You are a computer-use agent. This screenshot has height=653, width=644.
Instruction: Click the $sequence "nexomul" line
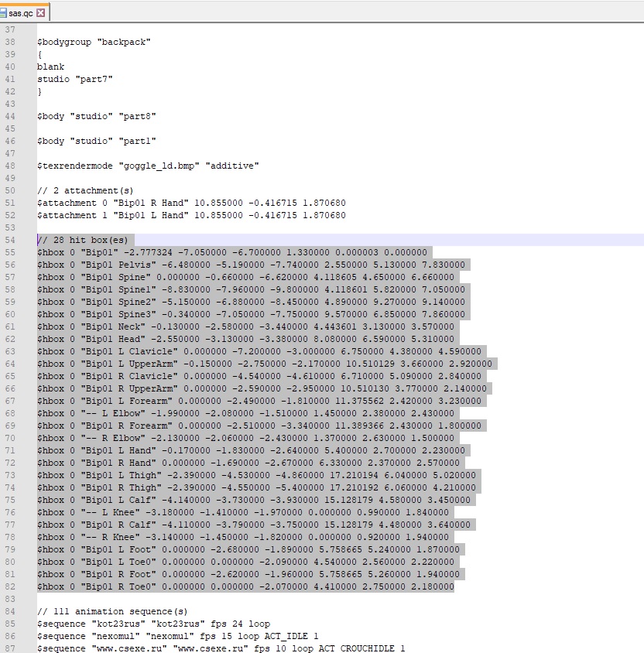pyautogui.click(x=178, y=636)
